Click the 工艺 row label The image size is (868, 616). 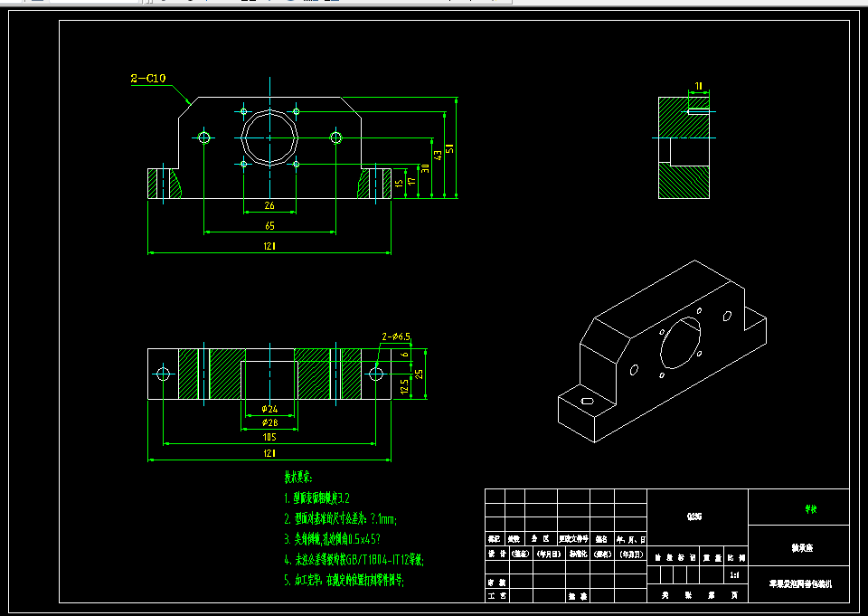496,596
